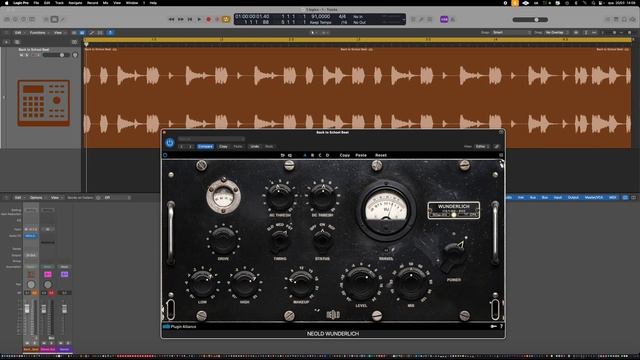Open the File menu in menu bar
The image size is (640, 360).
36,3
